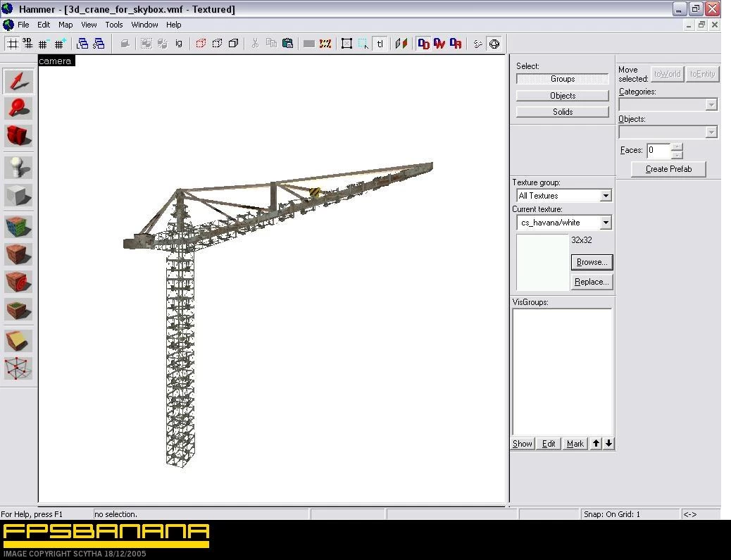The image size is (731, 560).
Task: Click the Copy toolbar icon
Action: [x=271, y=44]
